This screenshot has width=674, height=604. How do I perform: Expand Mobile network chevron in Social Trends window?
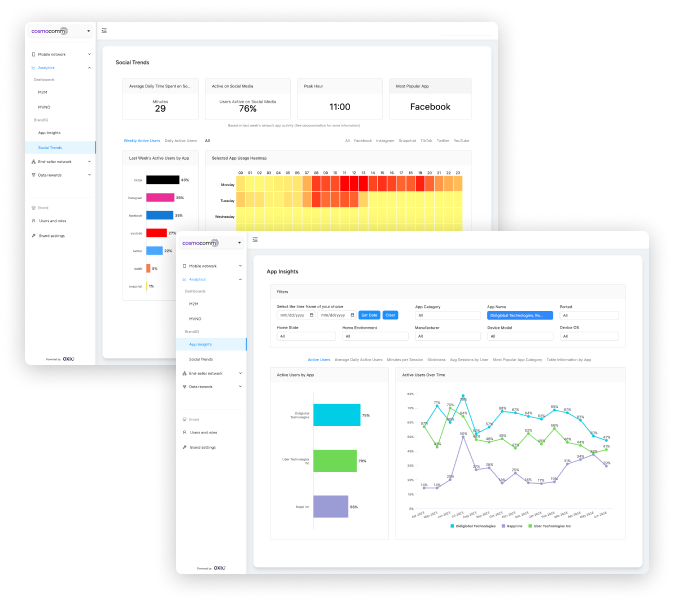pos(89,54)
